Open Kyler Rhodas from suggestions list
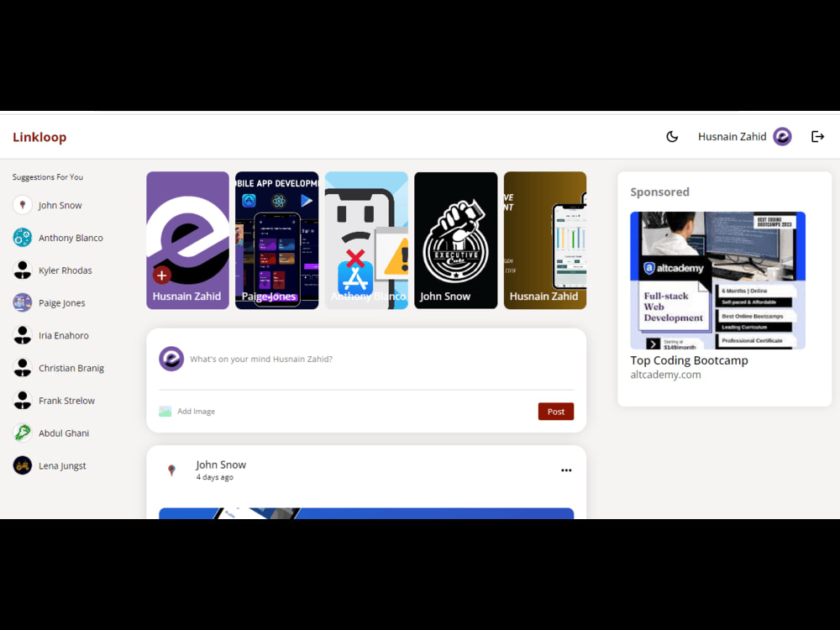840x630 pixels. tap(66, 270)
